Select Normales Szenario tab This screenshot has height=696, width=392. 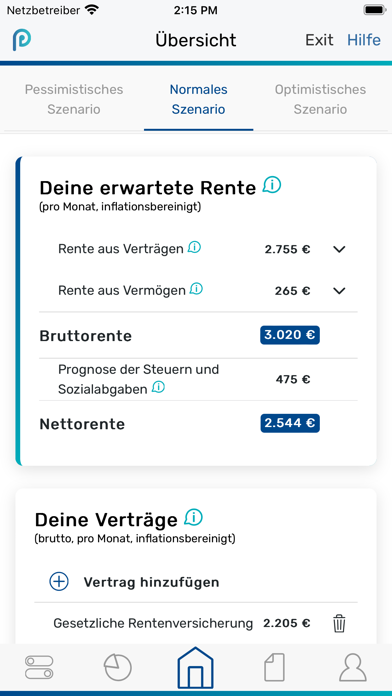[x=198, y=99]
